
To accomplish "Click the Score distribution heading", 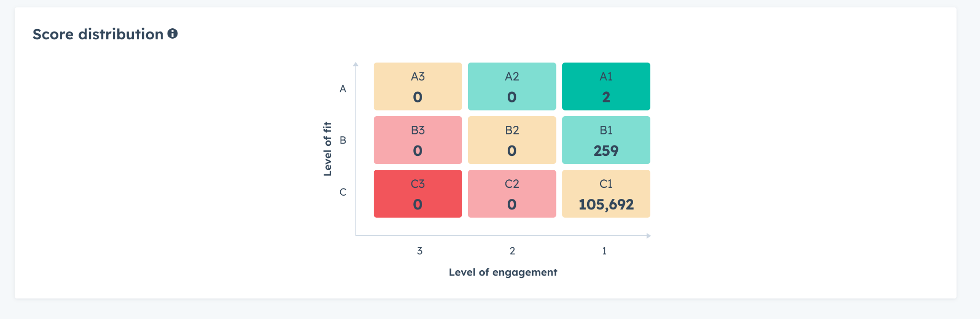I will pos(98,34).
